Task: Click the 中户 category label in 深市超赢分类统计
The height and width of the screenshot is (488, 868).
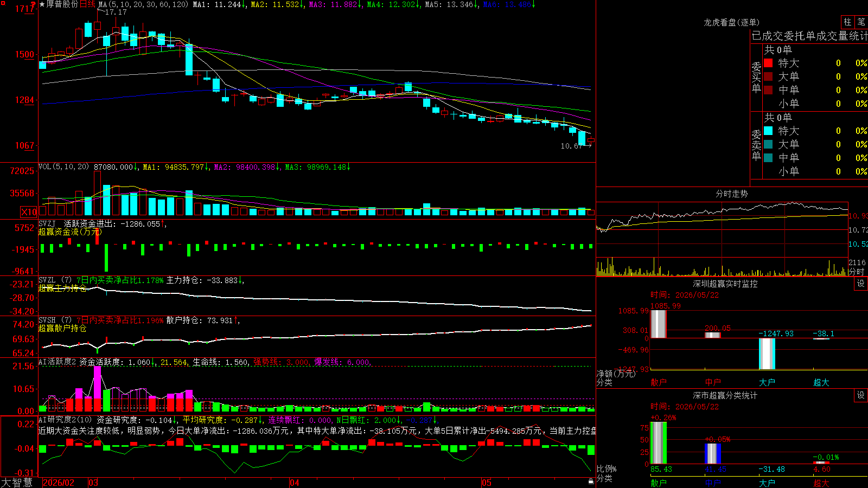Action: tap(713, 483)
